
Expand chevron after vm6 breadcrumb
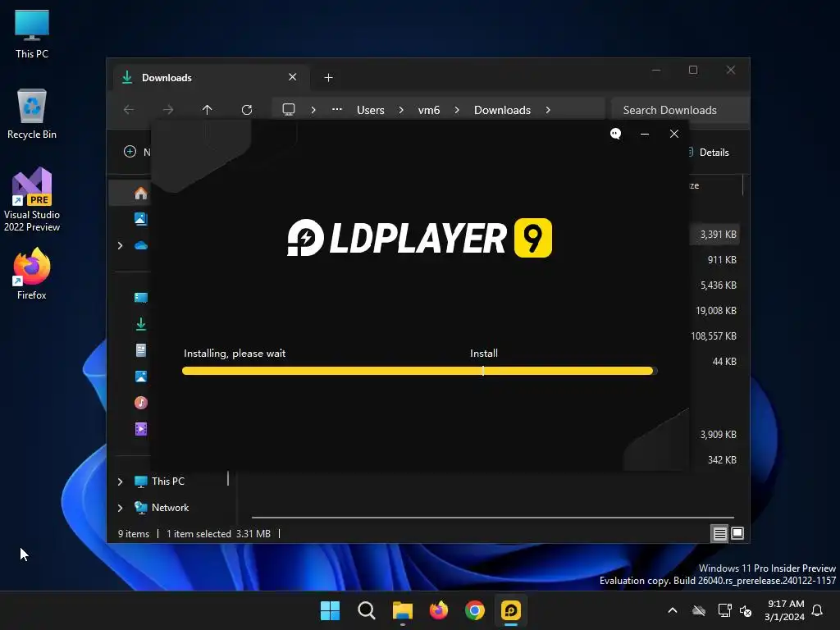pyautogui.click(x=456, y=110)
